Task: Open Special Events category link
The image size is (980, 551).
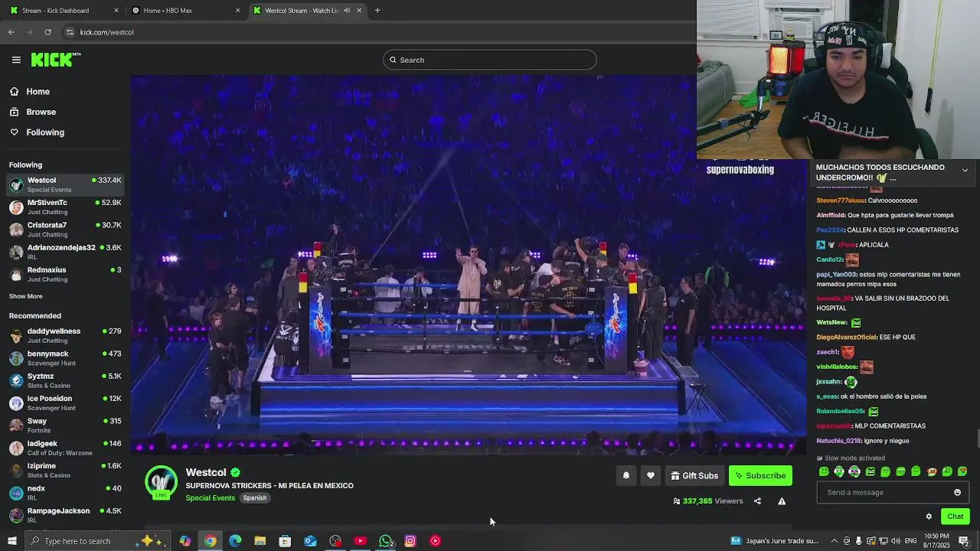Action: [210, 498]
